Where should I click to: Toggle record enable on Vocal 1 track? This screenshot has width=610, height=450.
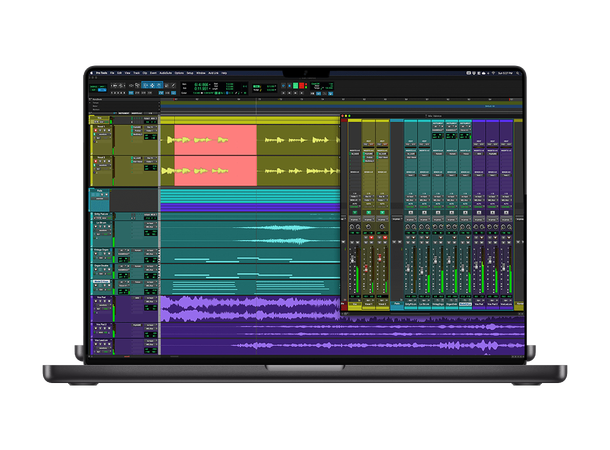(x=96, y=131)
